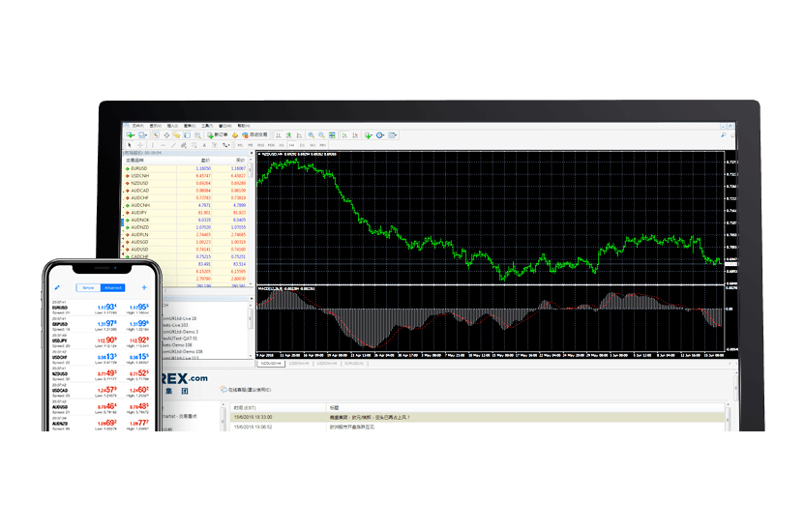Viewport: 805px width, 532px height.
Task: Click the New Order toolbar button
Action: 218,134
